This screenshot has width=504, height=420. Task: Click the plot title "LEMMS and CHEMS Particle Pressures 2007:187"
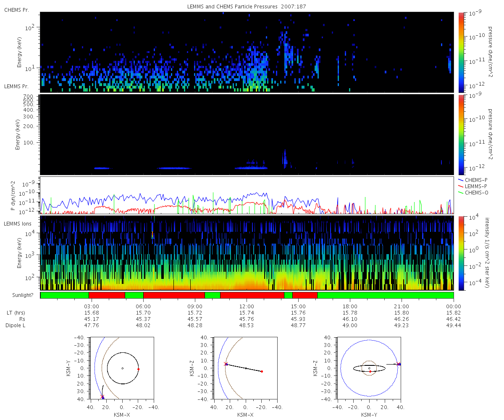tap(247, 7)
